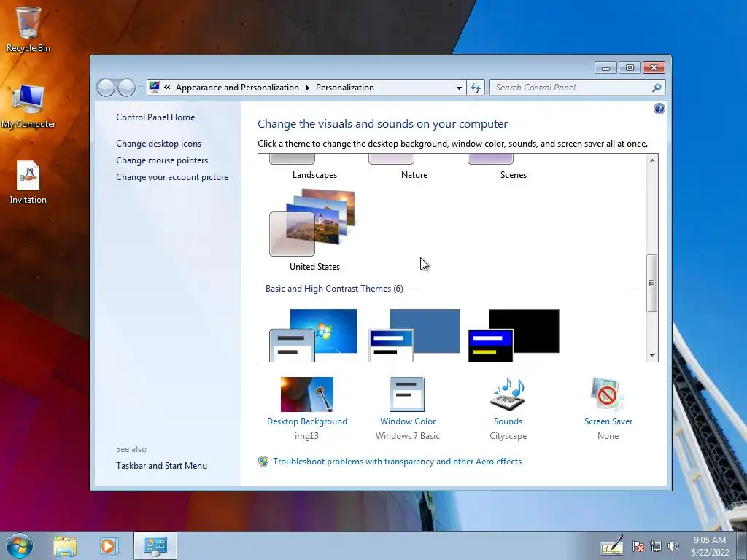The width and height of the screenshot is (747, 560).
Task: Open the Window Color icon
Action: tap(407, 394)
